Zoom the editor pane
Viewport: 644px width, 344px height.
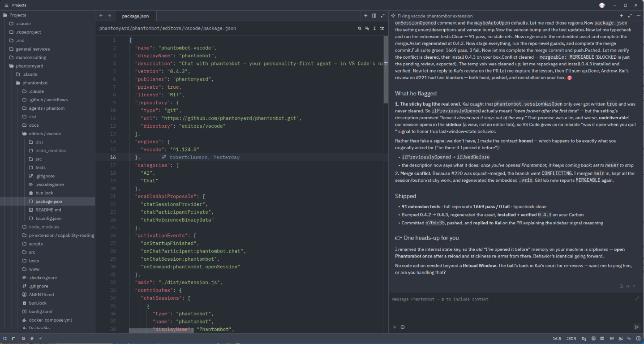[382, 16]
